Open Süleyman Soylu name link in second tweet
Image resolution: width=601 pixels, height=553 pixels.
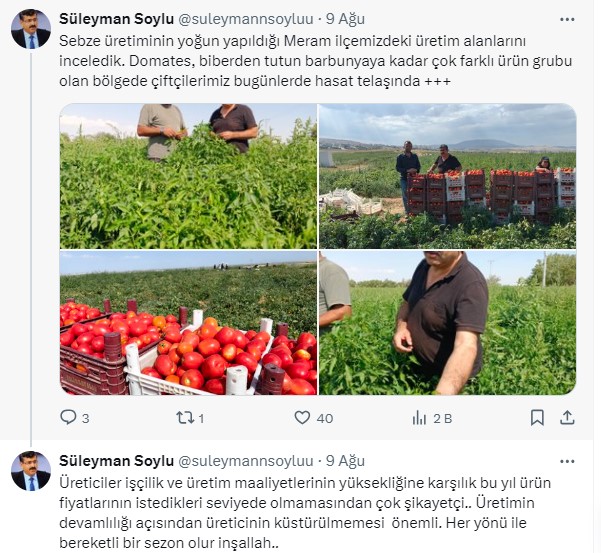tap(117, 461)
